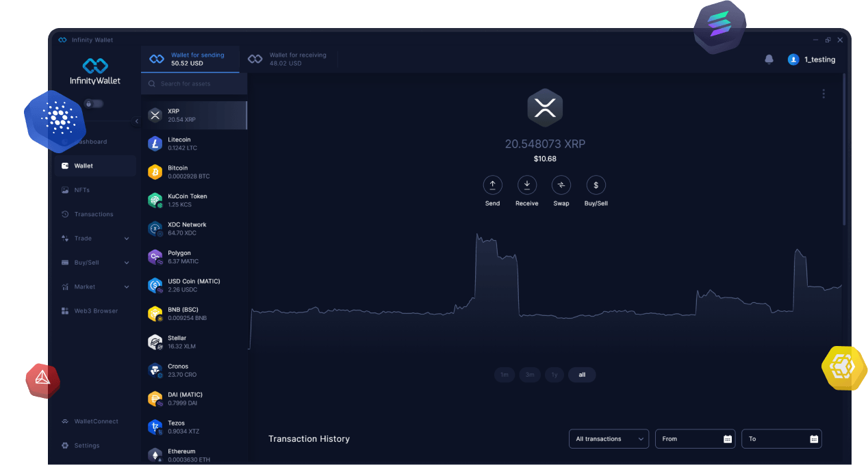Expand the Market menu chevron

click(127, 287)
